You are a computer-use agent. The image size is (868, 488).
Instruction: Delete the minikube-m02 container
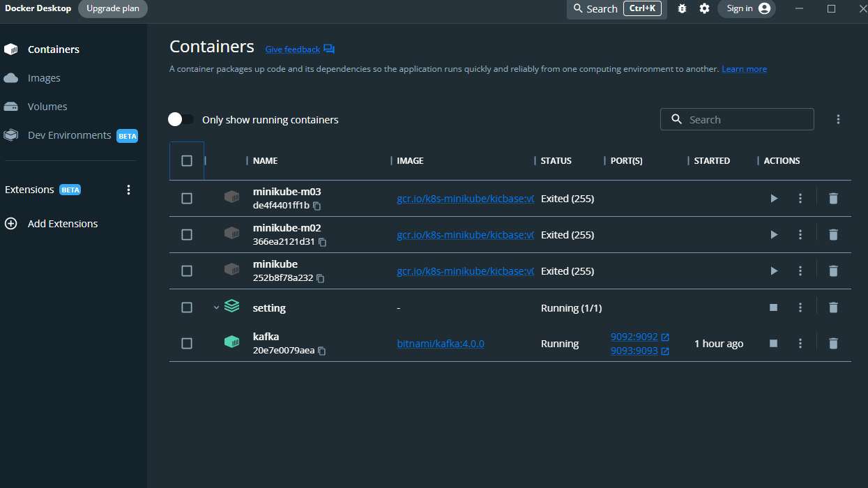point(833,235)
